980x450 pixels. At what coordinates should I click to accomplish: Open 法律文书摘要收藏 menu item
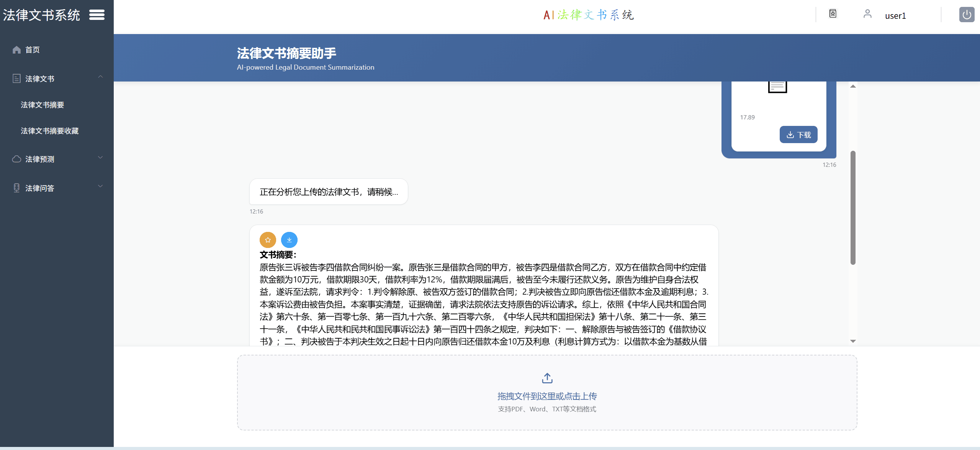coord(50,131)
